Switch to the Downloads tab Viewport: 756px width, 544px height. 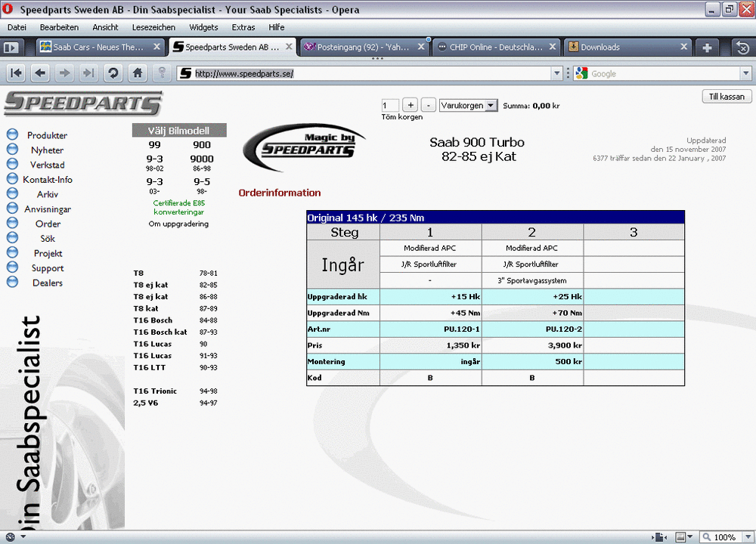pyautogui.click(x=627, y=47)
